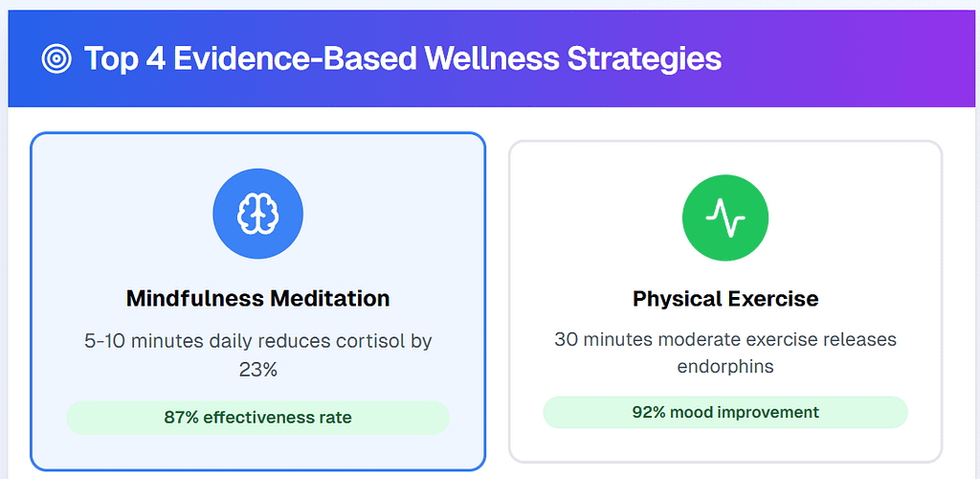The width and height of the screenshot is (980, 479).
Task: Open the Physical Exercise heading
Action: tap(725, 299)
